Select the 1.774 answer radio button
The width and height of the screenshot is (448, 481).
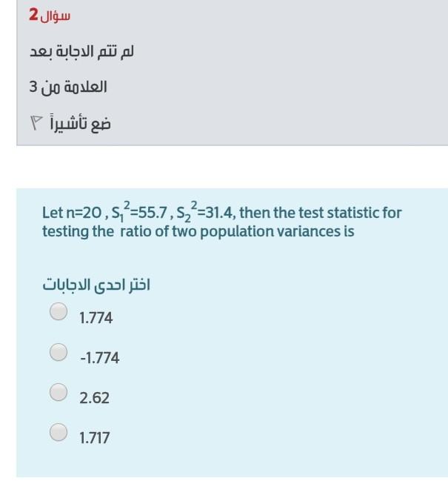58,311
